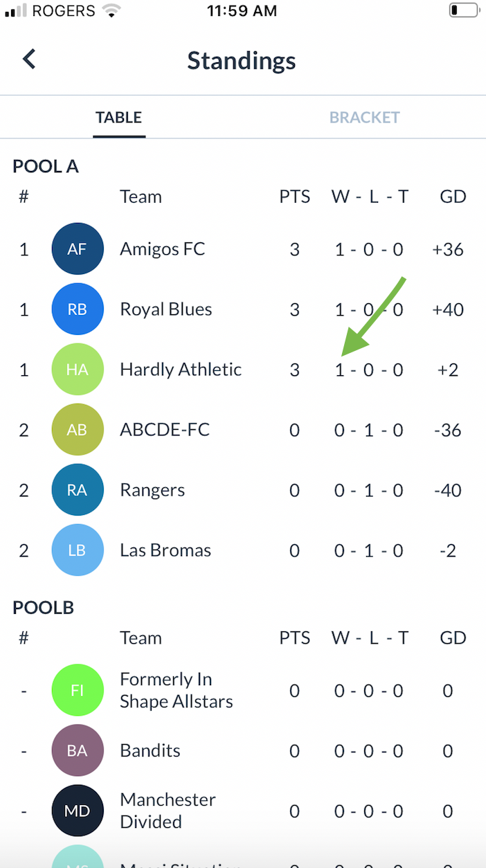Tap the Manchester Divided MD avatar
Image resolution: width=486 pixels, height=868 pixels.
(x=78, y=811)
